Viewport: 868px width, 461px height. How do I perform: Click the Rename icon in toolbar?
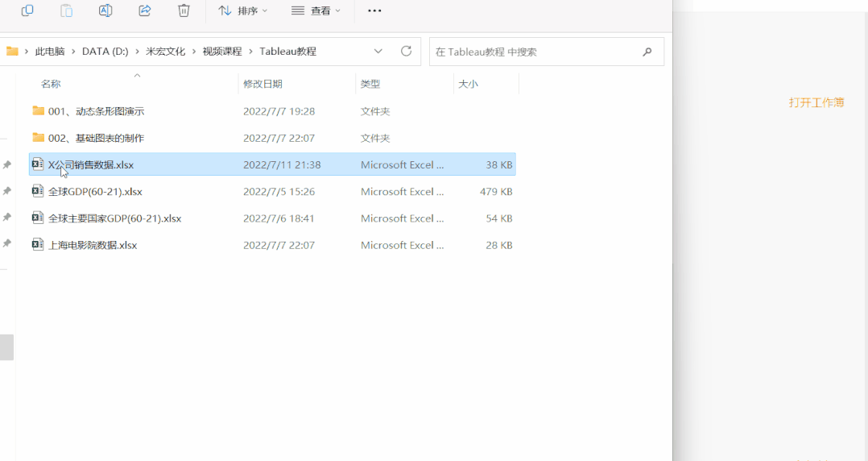pyautogui.click(x=105, y=10)
